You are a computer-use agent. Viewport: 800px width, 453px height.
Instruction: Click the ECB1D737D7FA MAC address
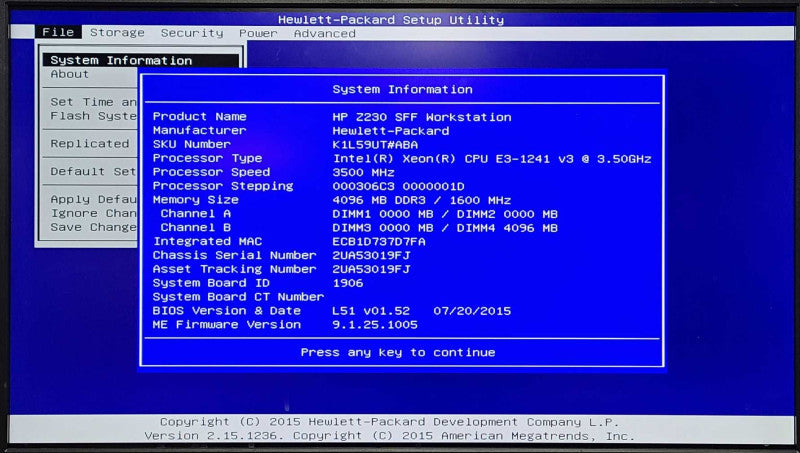[x=379, y=242]
